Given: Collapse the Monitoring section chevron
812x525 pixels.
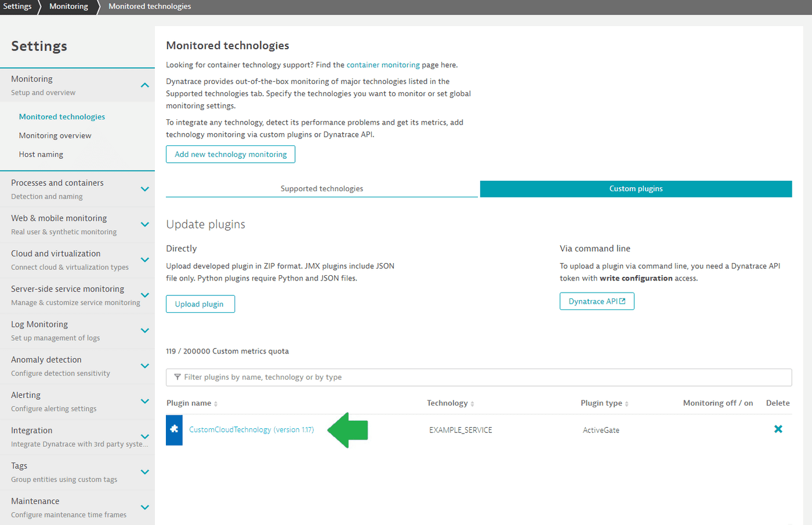Looking at the screenshot, I should (x=145, y=85).
